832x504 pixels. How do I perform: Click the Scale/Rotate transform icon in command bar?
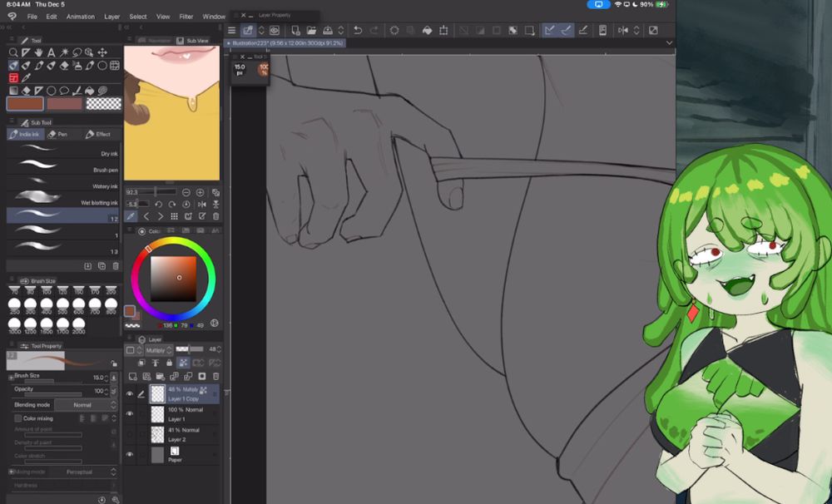pos(443,30)
